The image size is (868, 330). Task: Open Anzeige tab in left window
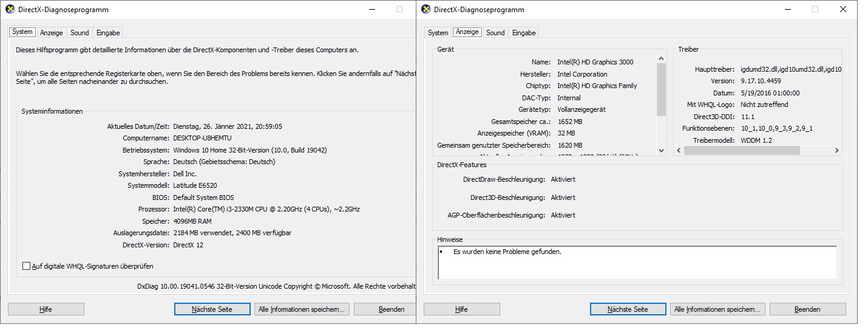pos(52,33)
